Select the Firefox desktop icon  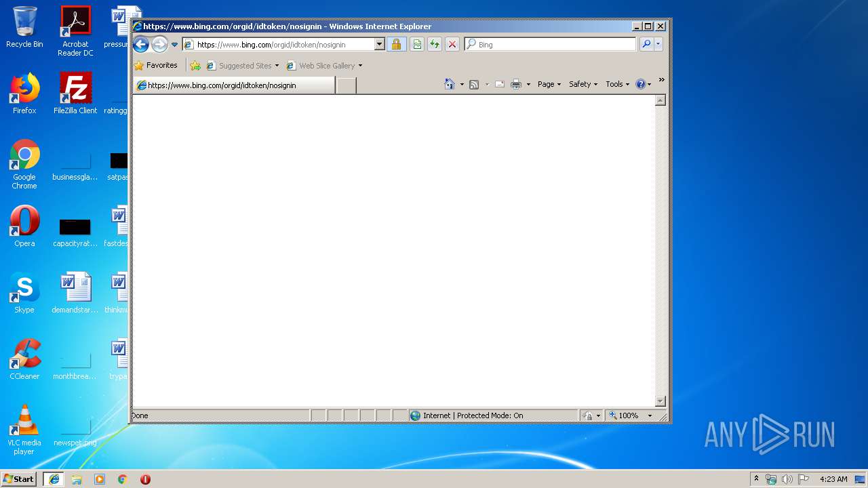pos(24,94)
